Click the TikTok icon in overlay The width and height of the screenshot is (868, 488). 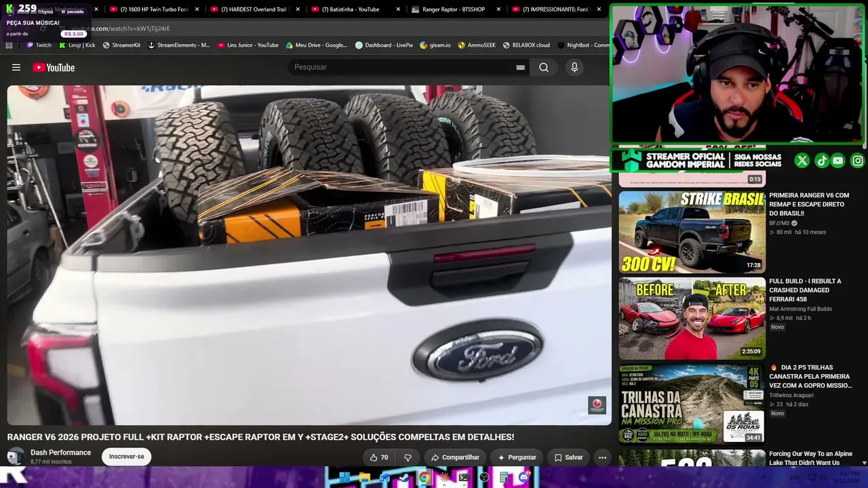pyautogui.click(x=822, y=161)
